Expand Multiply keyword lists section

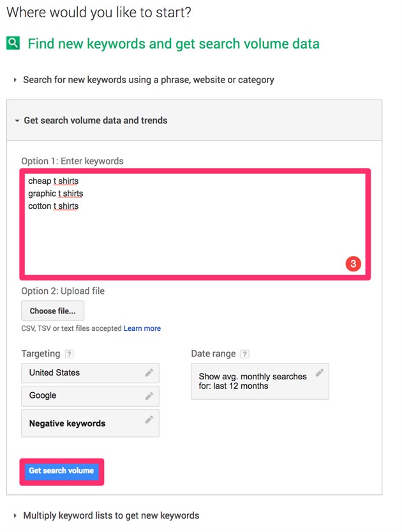point(110,515)
